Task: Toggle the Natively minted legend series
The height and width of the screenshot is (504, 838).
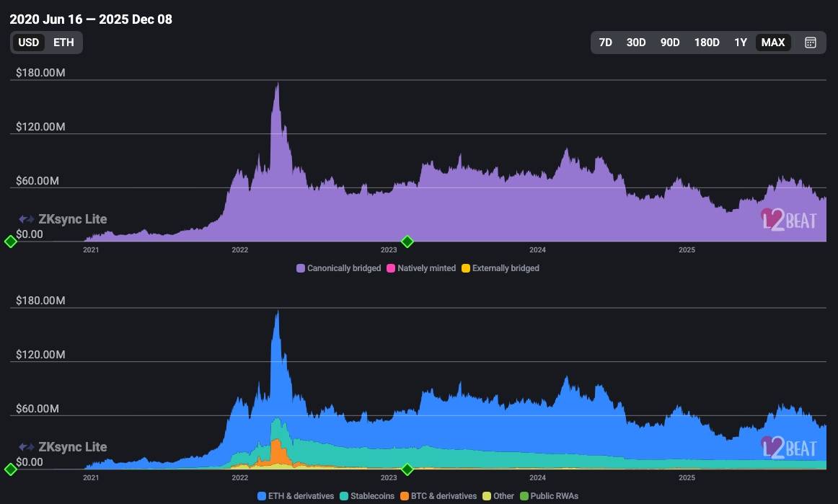Action: pyautogui.click(x=421, y=268)
